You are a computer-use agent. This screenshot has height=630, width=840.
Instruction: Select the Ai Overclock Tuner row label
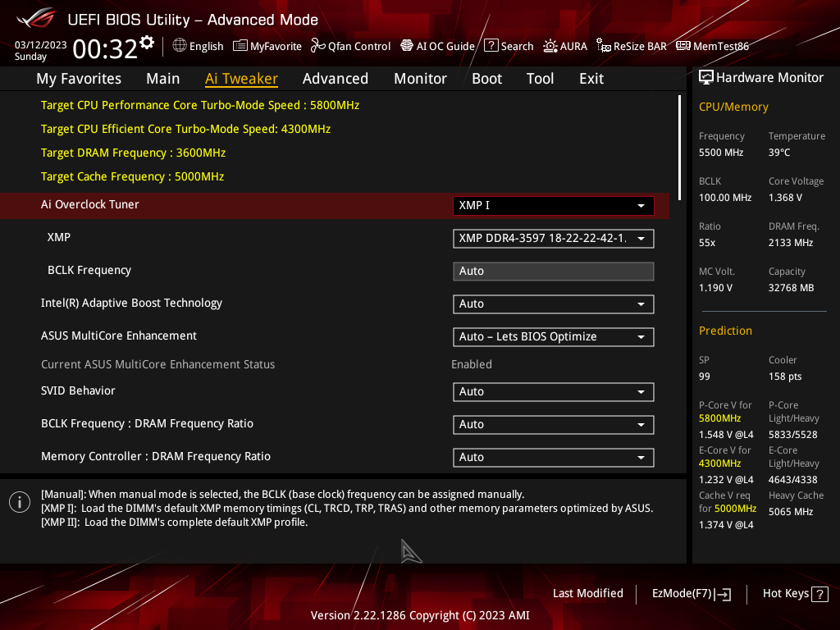click(x=89, y=204)
